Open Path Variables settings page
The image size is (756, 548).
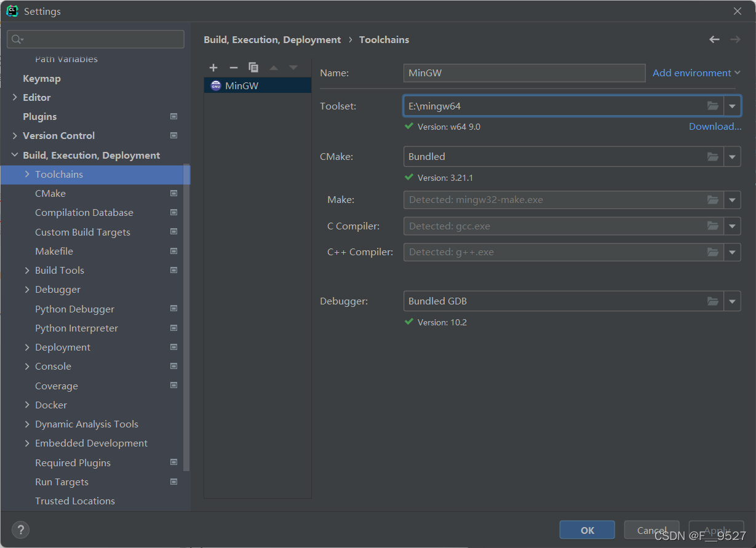[66, 59]
